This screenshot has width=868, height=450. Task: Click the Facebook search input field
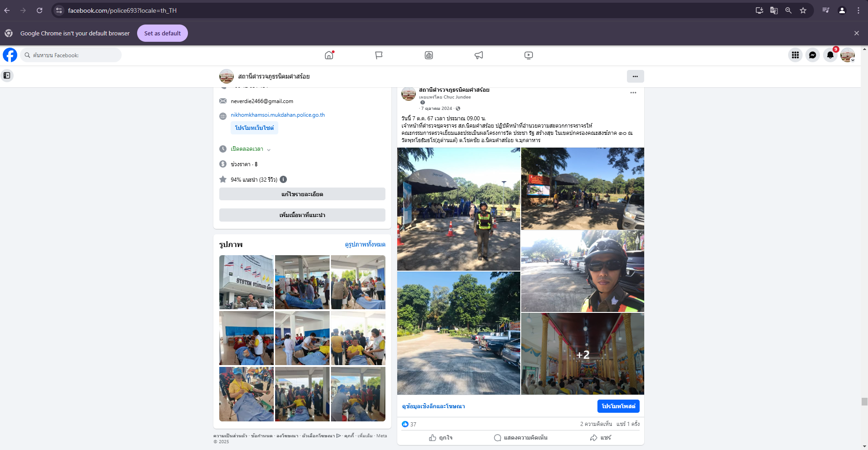click(x=73, y=55)
